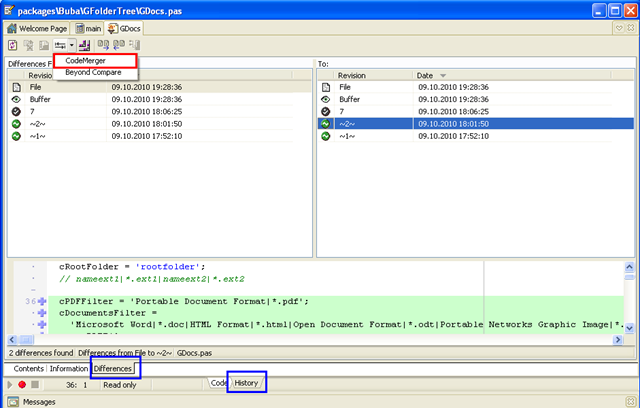Screen dimensions: 640x408
Task: Click the cRootFolder code line
Action: pos(132,267)
